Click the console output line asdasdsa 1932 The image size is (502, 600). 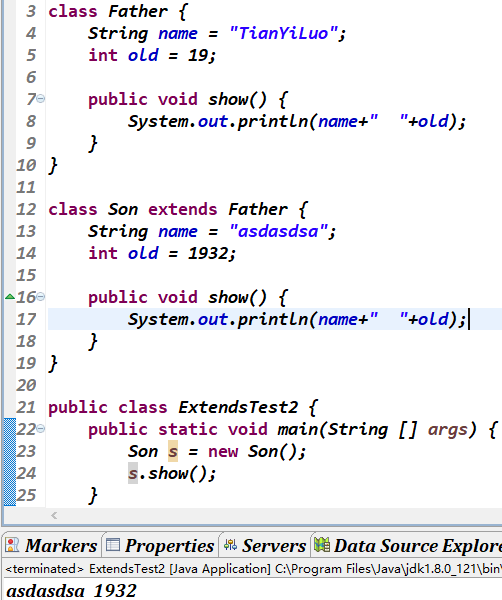[72, 590]
